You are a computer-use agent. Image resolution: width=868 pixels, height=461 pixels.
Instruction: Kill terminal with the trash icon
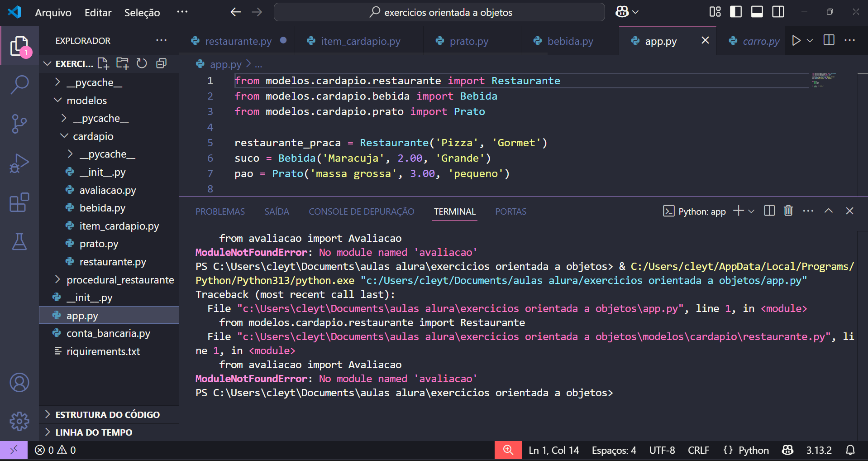788,211
